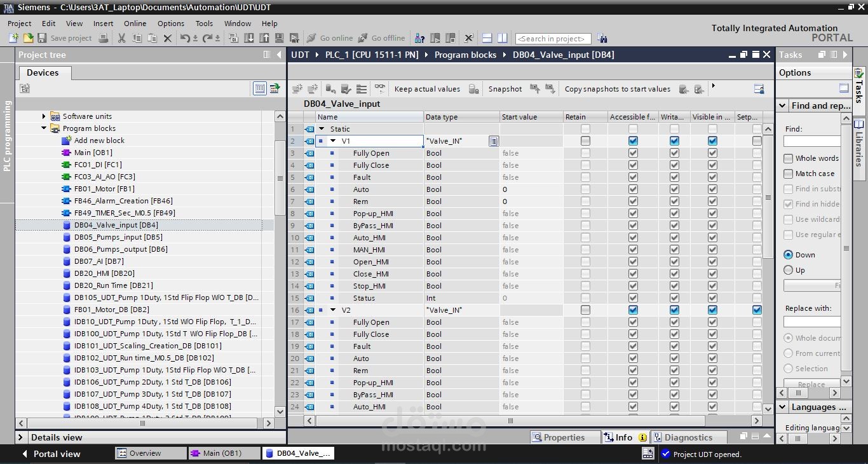Screen dimensions: 868x464
Task: Click the Expand all rows icon in DB toolbar
Action: (x=362, y=89)
